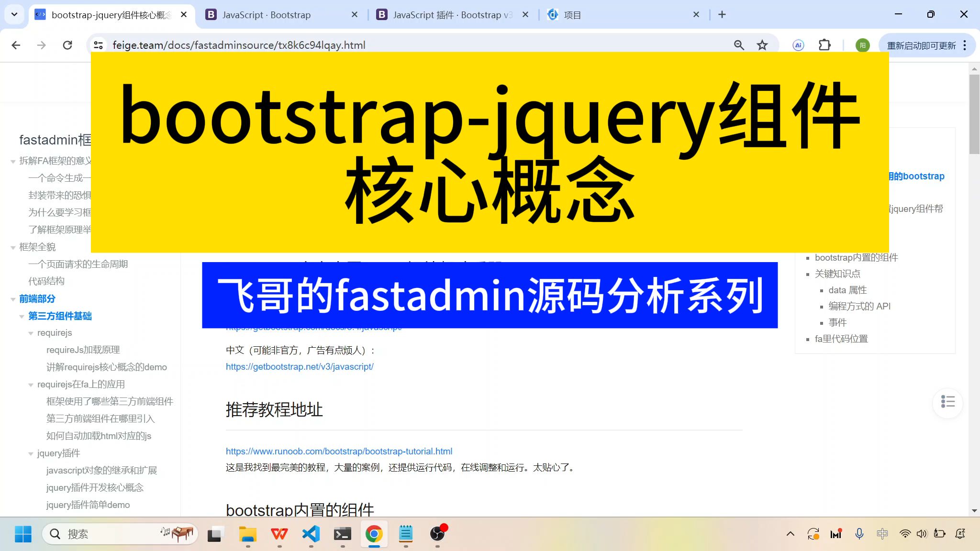Open the extensions puzzle icon

[824, 45]
